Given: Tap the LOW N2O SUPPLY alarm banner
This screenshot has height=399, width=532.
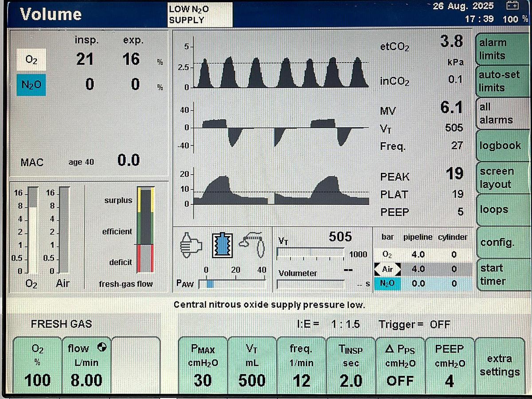Looking at the screenshot, I should [x=200, y=15].
